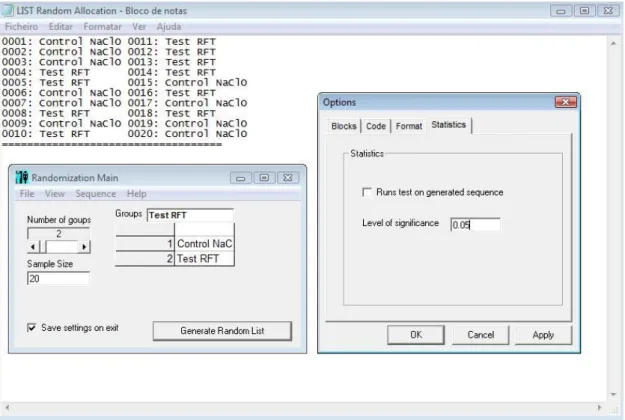Open the Ajuda menu in Notepad
Image resolution: width=625 pixels, height=420 pixels.
[x=169, y=27]
